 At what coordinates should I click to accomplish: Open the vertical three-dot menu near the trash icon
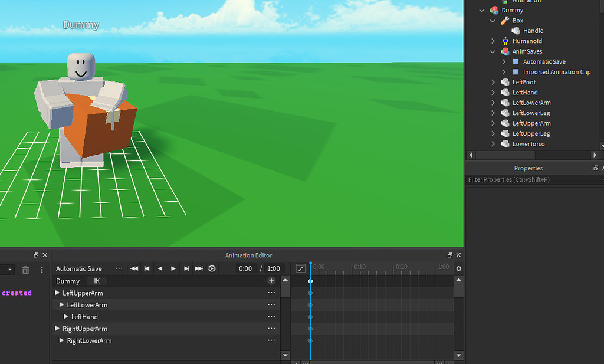click(x=41, y=270)
